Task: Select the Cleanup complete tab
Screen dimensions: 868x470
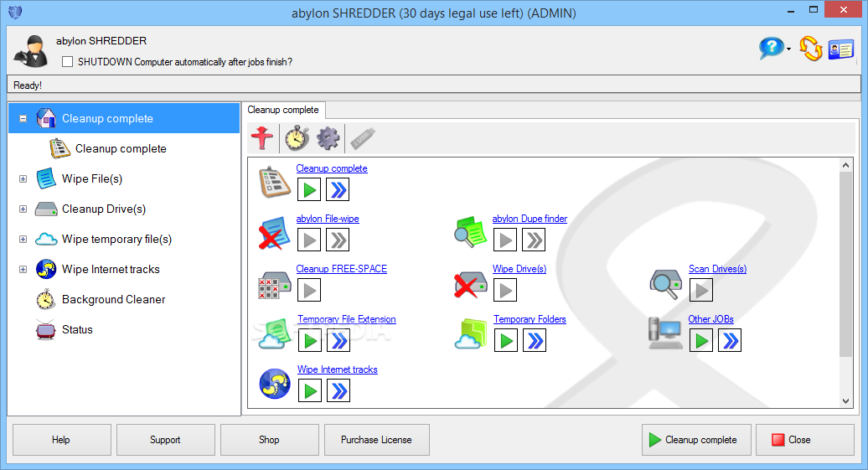Action: 283,110
